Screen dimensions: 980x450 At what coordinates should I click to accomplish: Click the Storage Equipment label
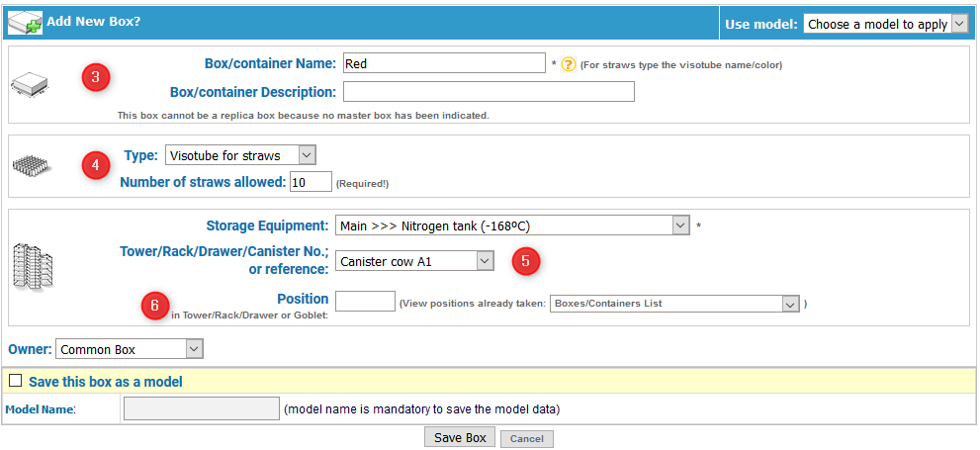click(267, 225)
